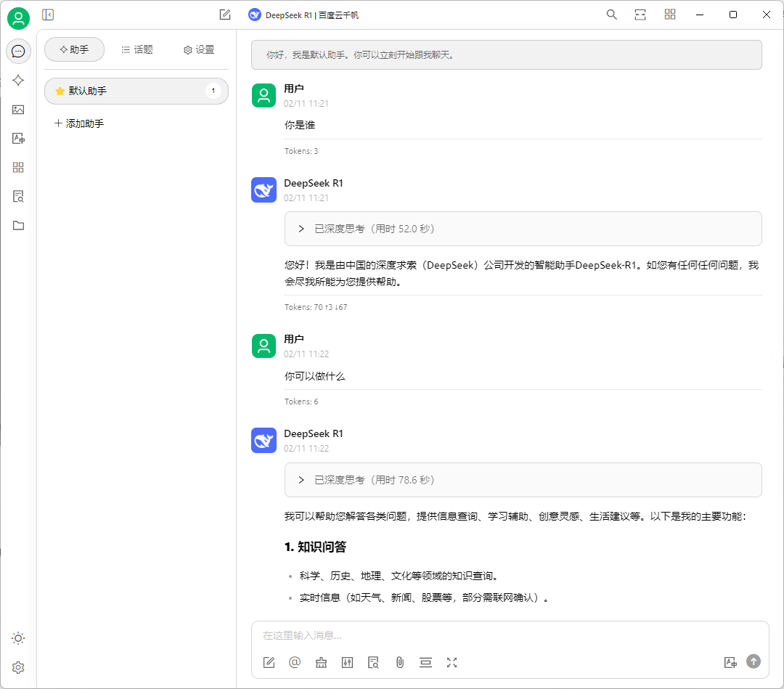The width and height of the screenshot is (784, 689).
Task: Click the user avatar beside 你可以做什么
Action: [x=264, y=346]
